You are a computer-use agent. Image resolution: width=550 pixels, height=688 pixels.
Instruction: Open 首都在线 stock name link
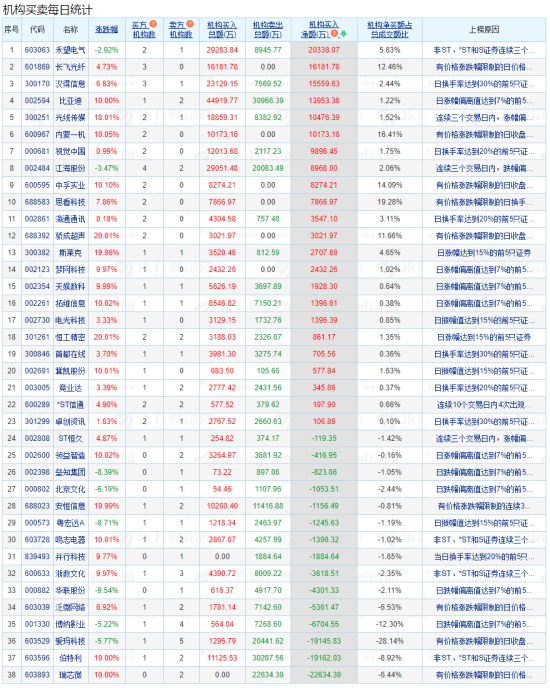pos(70,354)
